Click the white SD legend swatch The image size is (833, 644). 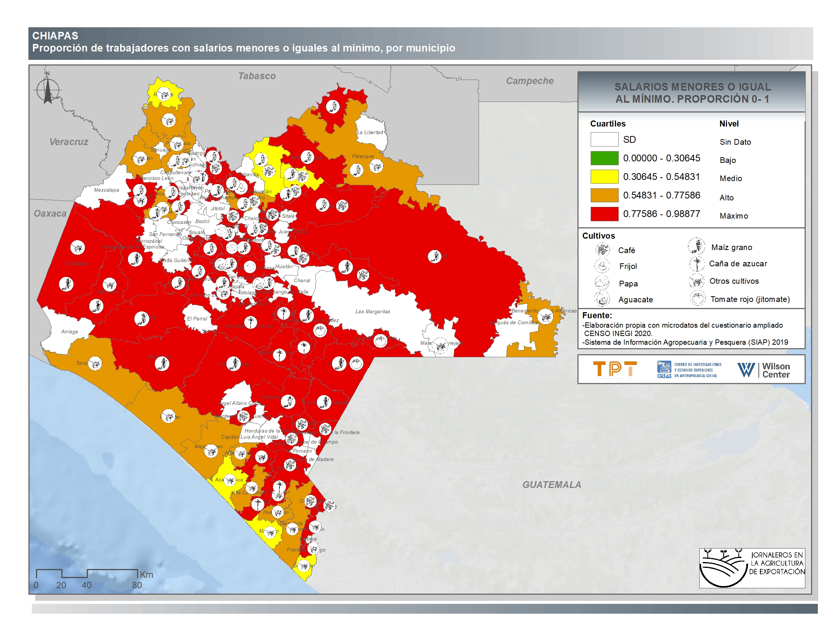click(x=604, y=139)
